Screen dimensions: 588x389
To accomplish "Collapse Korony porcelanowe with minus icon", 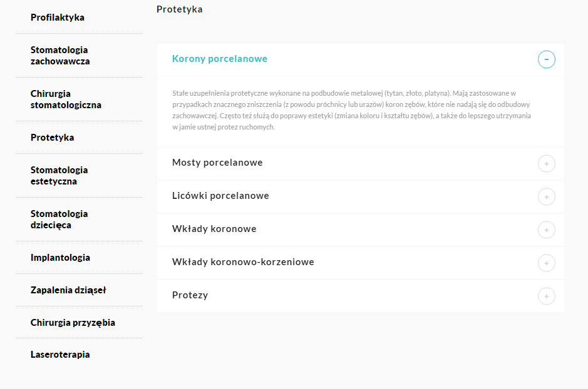I will click(x=546, y=59).
